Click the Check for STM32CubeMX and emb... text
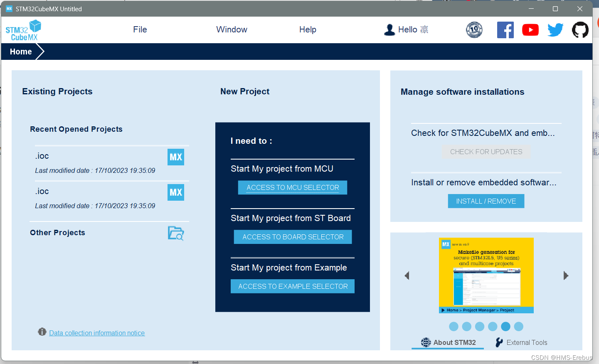This screenshot has width=599, height=364. click(x=483, y=133)
